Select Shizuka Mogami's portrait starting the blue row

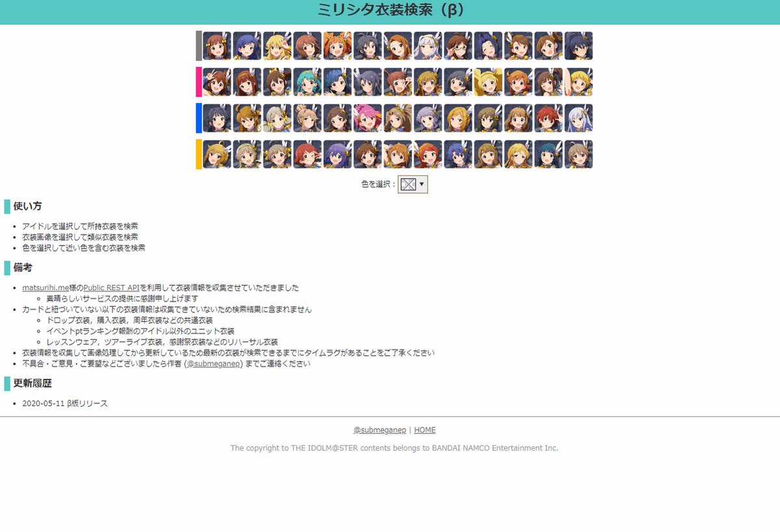(x=217, y=118)
